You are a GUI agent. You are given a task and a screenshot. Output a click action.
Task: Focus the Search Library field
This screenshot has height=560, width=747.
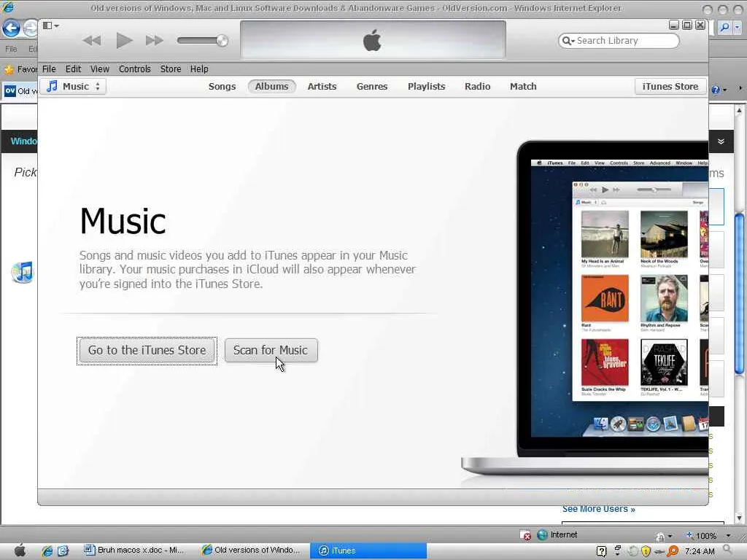click(x=619, y=41)
